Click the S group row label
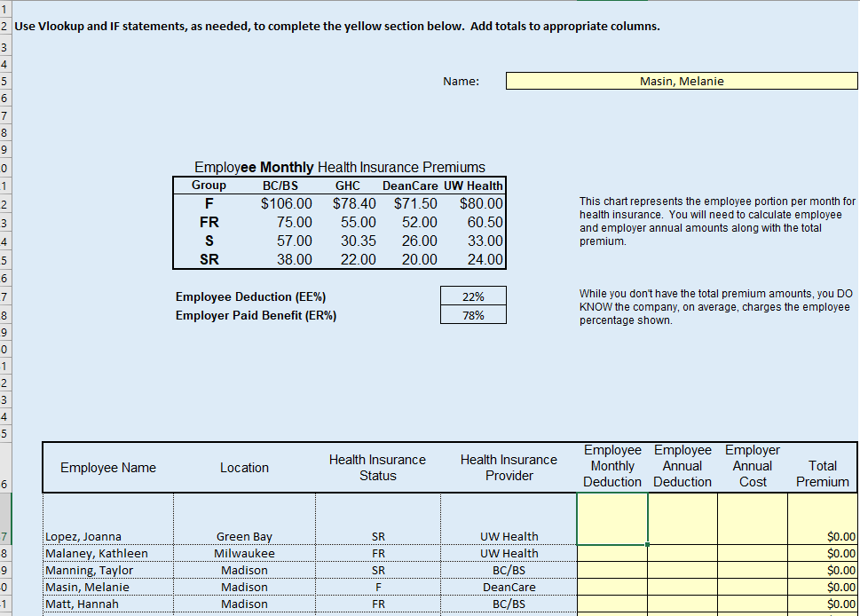860x616 pixels. point(209,241)
